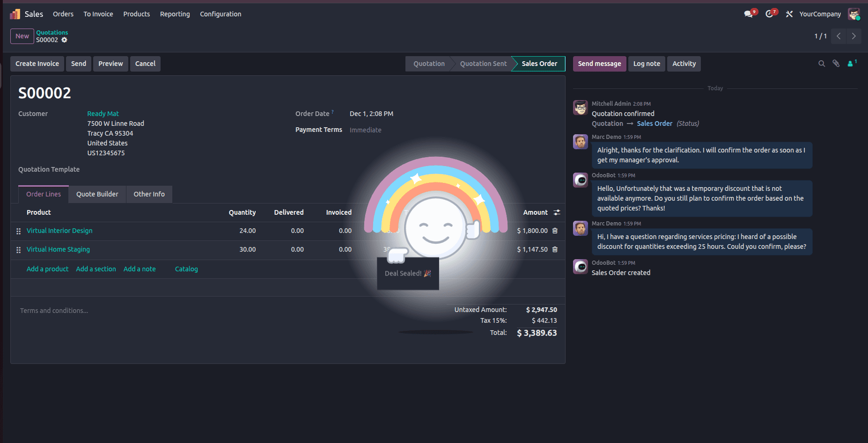Open the YourCompany company switcher
Image resolution: width=868 pixels, height=443 pixels.
click(820, 14)
